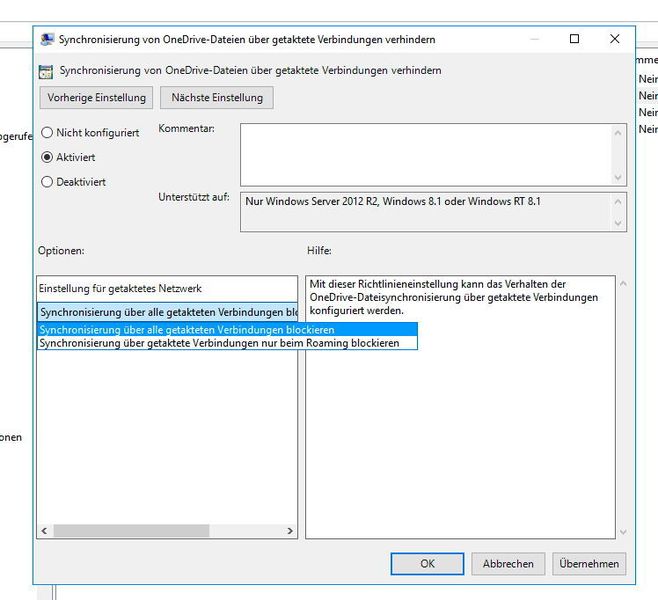Go to Nächste Einstellung
Viewport: 658px width, 600px height.
[217, 97]
